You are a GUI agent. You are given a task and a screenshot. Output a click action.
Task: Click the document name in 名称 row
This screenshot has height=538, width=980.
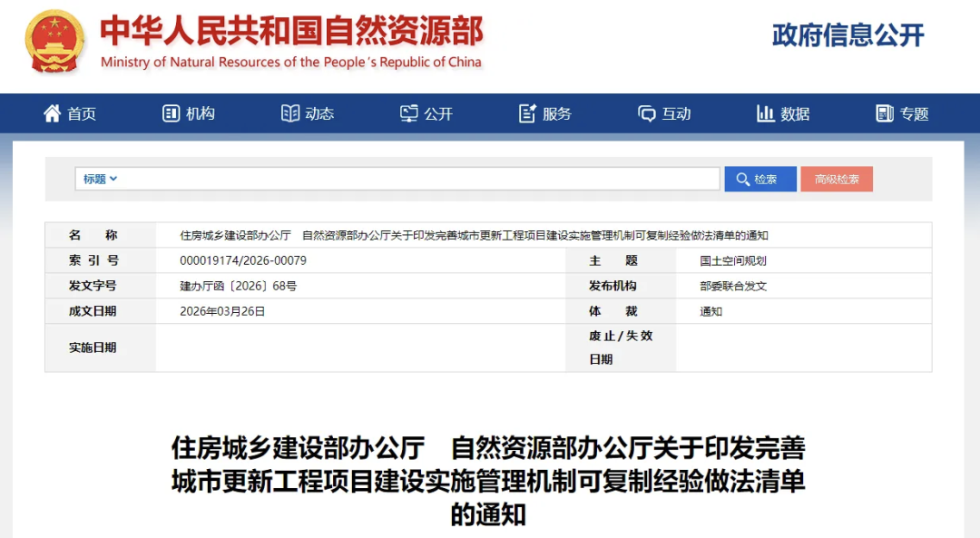474,235
